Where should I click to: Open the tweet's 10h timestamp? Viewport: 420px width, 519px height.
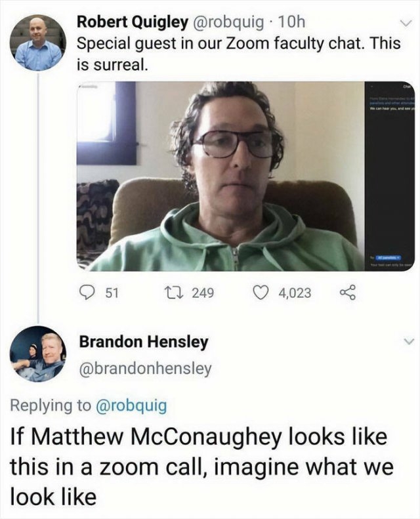[x=291, y=21]
